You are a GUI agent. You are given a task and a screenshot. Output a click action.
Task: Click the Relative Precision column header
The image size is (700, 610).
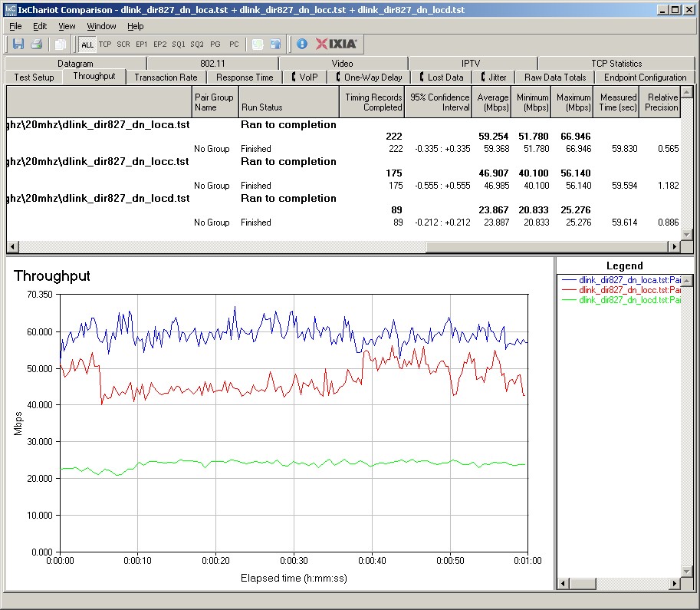(x=660, y=102)
